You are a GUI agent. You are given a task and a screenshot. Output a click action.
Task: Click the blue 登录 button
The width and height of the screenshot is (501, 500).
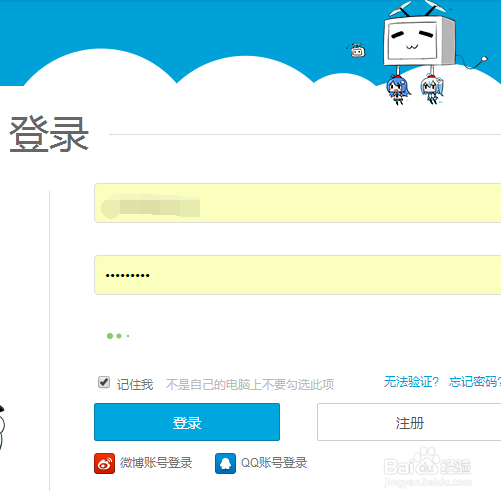[187, 422]
